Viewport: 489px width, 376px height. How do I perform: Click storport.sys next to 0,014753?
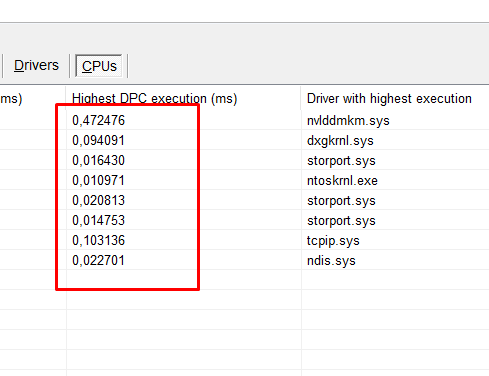tap(341, 221)
